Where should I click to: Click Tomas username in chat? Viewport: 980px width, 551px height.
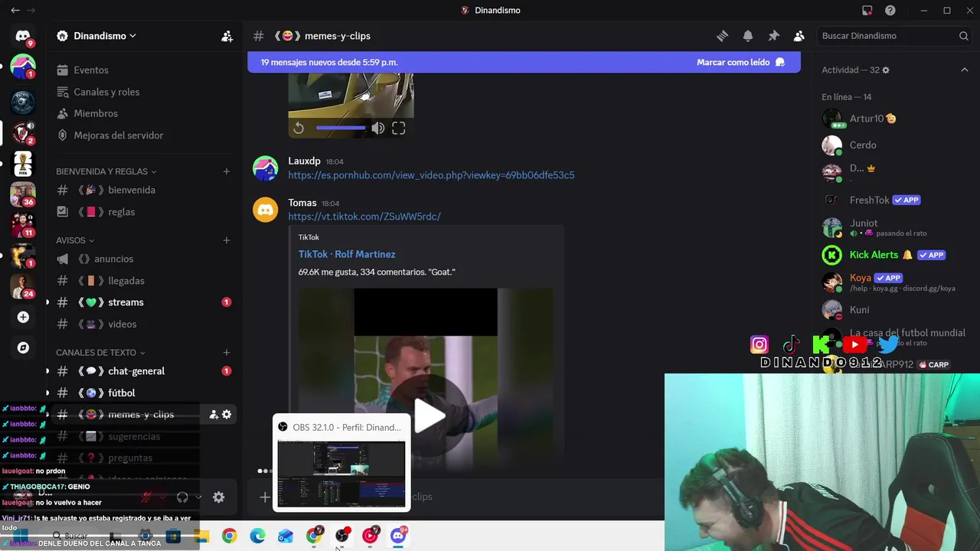(302, 203)
